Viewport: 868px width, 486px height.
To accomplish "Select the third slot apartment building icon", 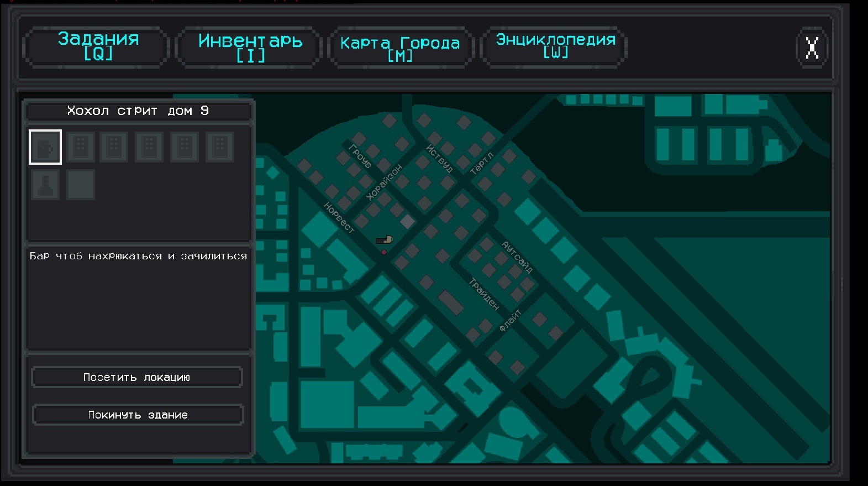I will click(x=114, y=147).
